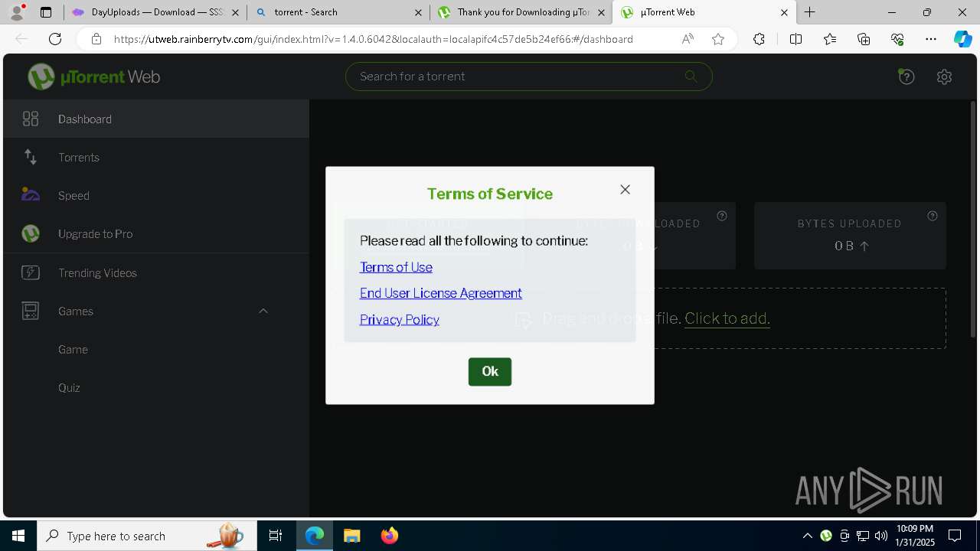Open the notification center icon
980x551 pixels.
(955, 536)
